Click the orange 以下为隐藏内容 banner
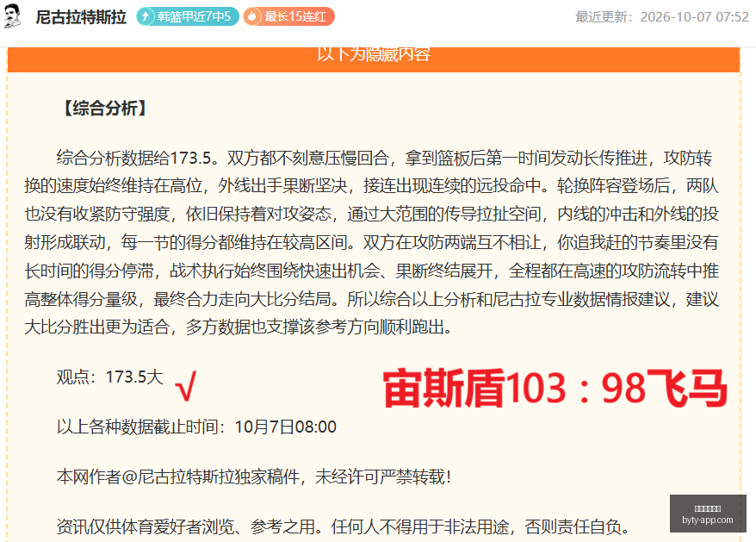756x542 pixels. click(x=374, y=59)
